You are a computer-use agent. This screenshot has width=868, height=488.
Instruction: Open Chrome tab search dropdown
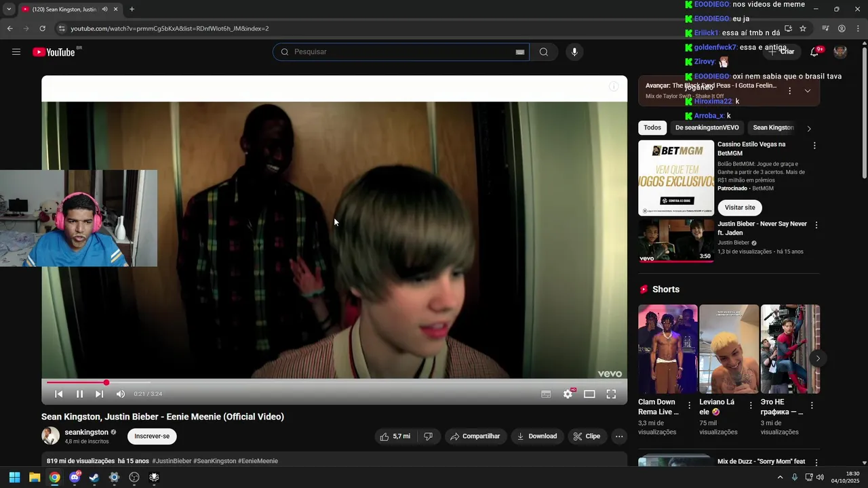click(x=8, y=9)
